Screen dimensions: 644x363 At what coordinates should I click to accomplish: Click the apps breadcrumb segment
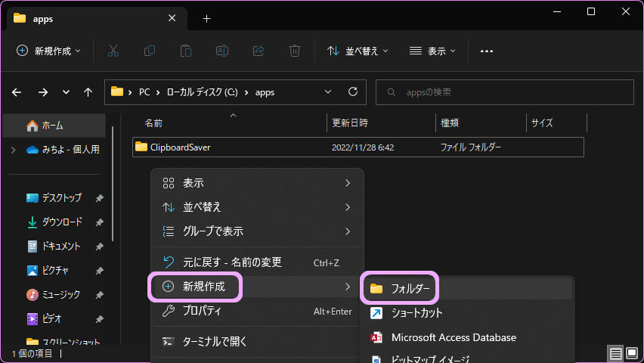[265, 92]
